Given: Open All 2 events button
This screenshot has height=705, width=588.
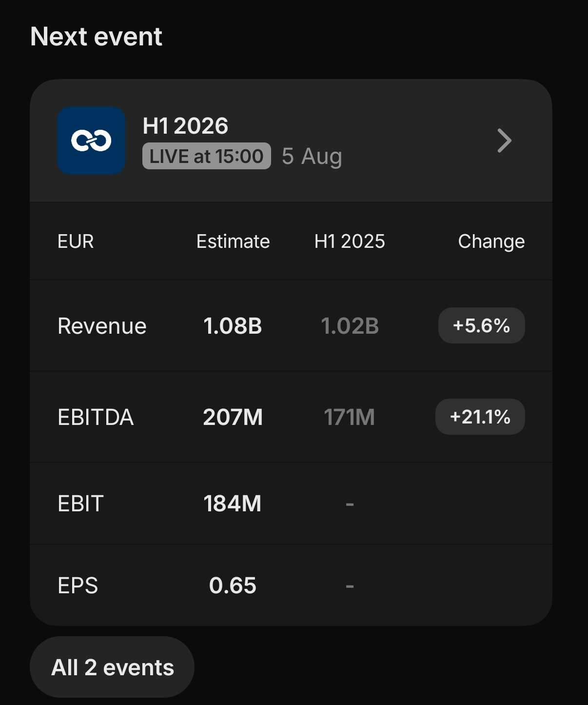Looking at the screenshot, I should (x=112, y=667).
